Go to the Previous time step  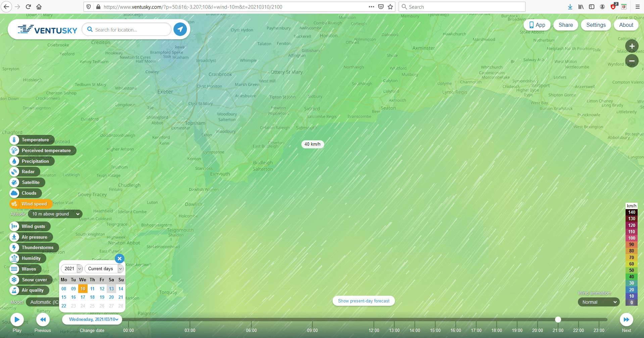click(x=43, y=320)
